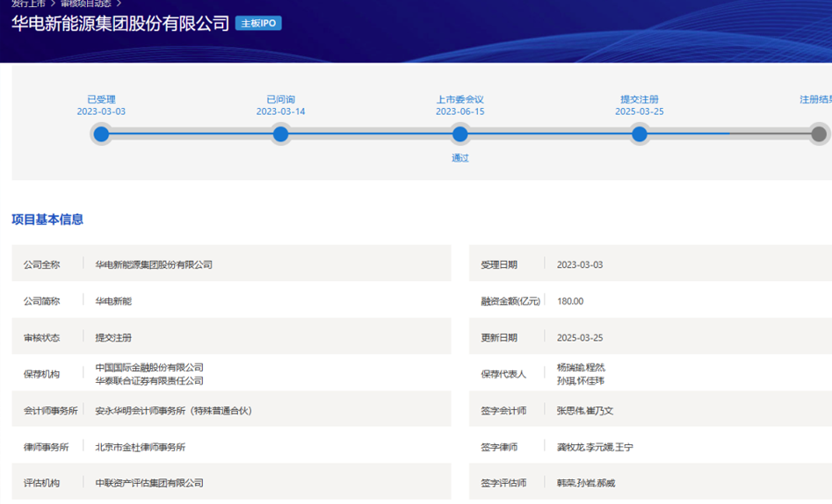Screen dimensions: 832x504
Task: Click the 签字律师 field label
Action: [499, 447]
